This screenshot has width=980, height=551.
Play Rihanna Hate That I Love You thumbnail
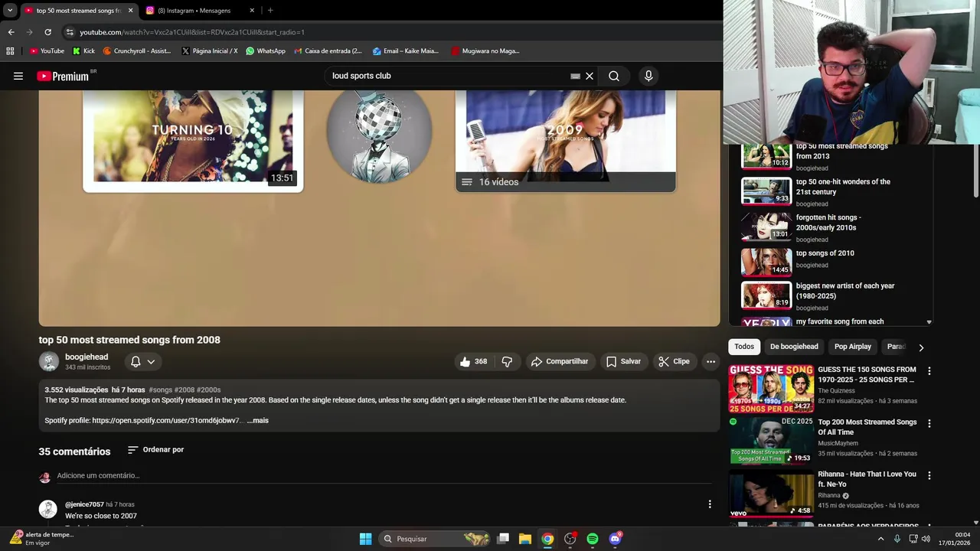771,493
